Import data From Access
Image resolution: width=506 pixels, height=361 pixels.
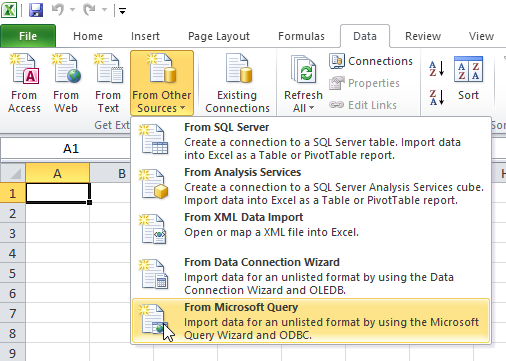[x=24, y=83]
